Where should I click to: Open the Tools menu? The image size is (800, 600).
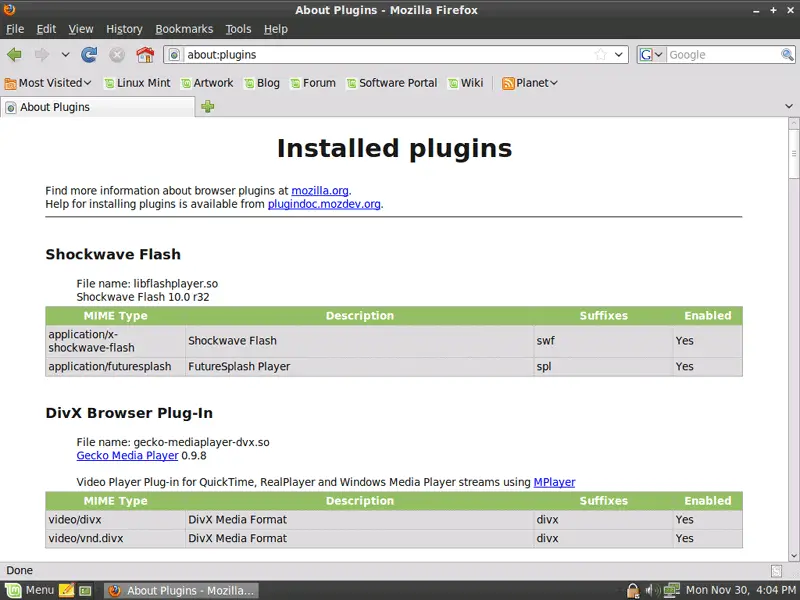pos(238,29)
